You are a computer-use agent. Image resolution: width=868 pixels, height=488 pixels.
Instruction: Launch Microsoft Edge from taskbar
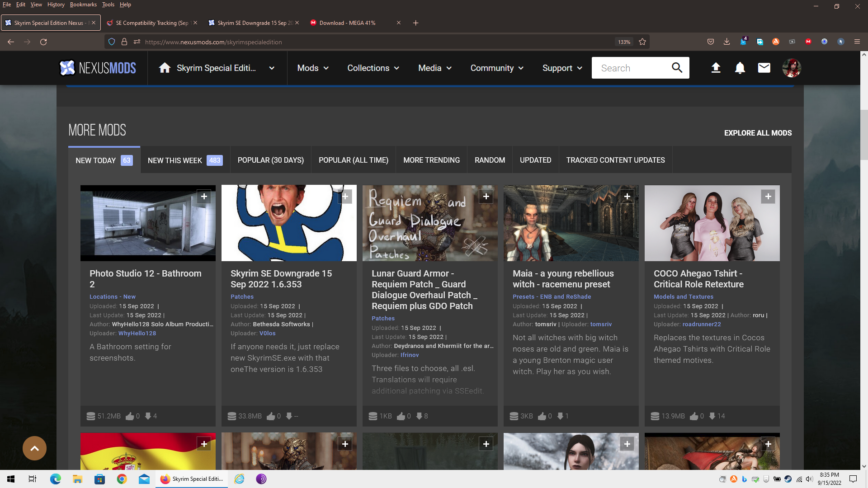55,479
